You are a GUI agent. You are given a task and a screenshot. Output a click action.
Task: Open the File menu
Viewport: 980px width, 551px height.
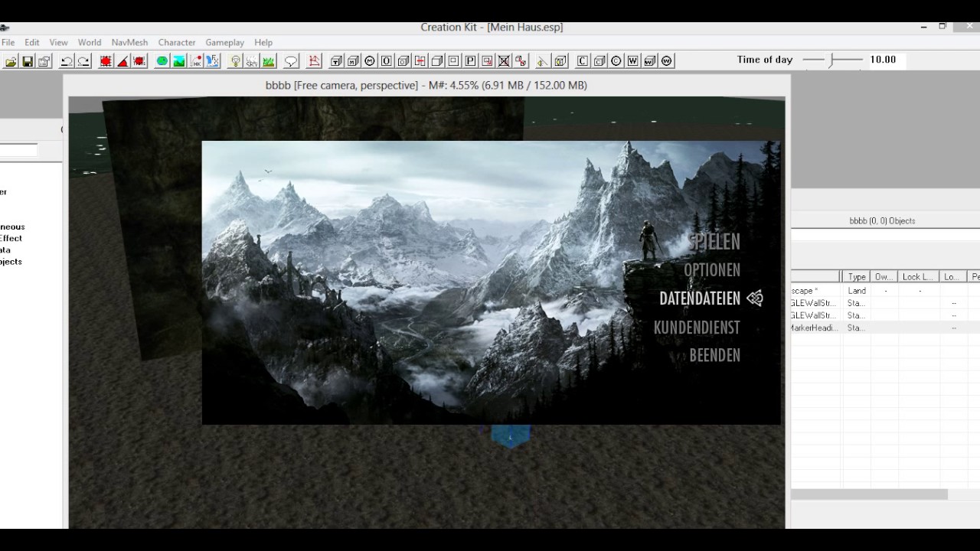tap(8, 43)
